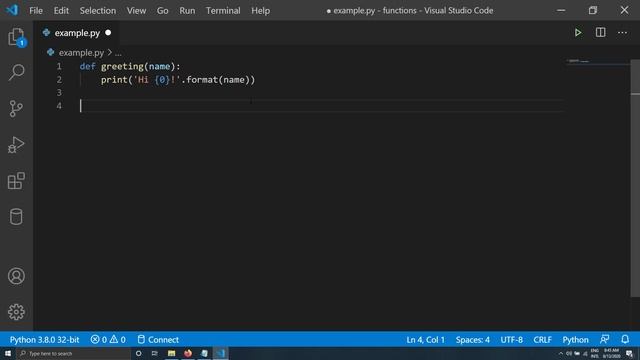Open Firefox from taskbar
The width and height of the screenshot is (640, 360).
pyautogui.click(x=188, y=353)
